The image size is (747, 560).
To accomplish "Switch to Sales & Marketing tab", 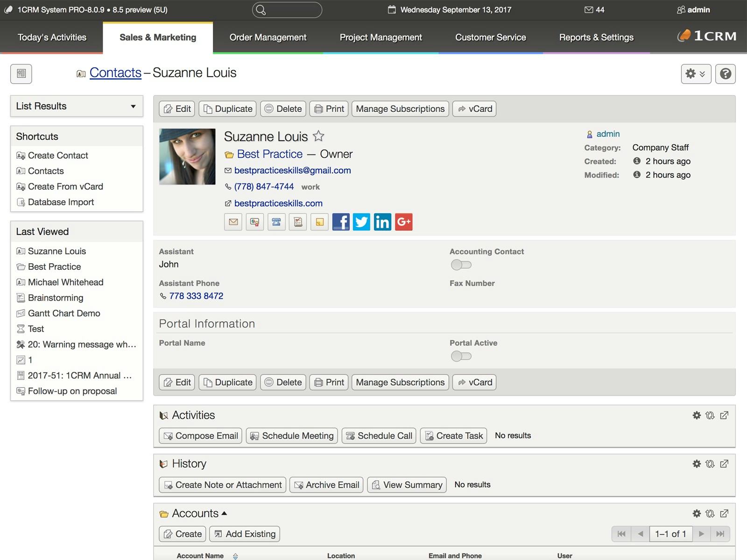I will coord(158,37).
